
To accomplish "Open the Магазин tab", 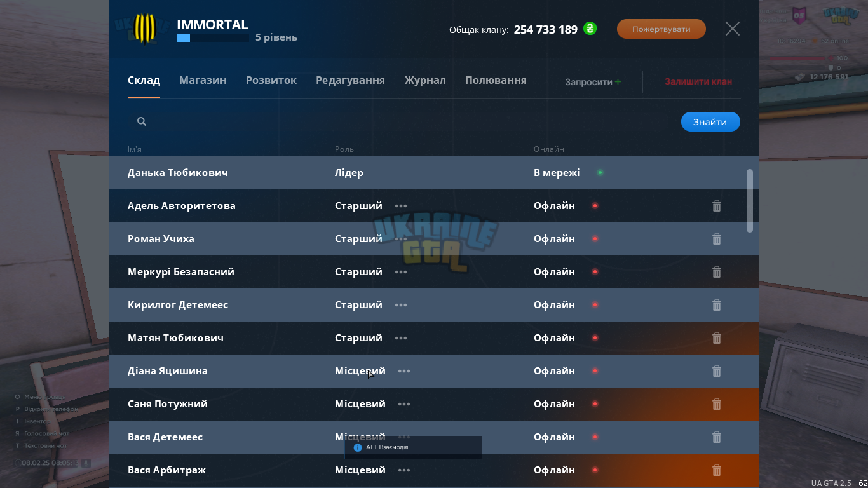I will 203,81.
